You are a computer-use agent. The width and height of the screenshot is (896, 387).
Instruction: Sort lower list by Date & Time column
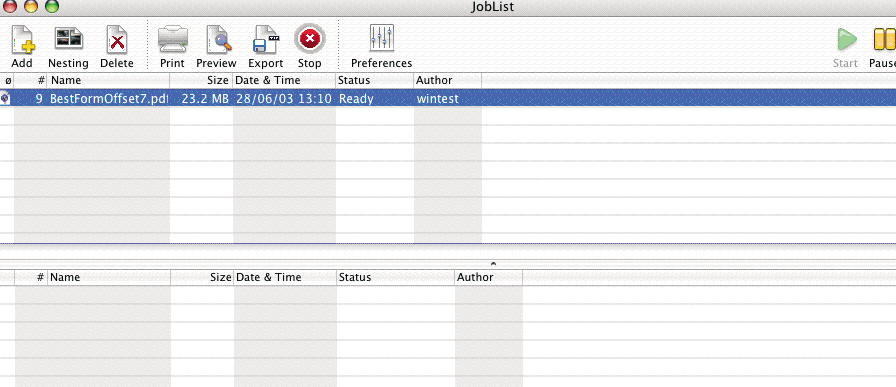click(x=285, y=277)
